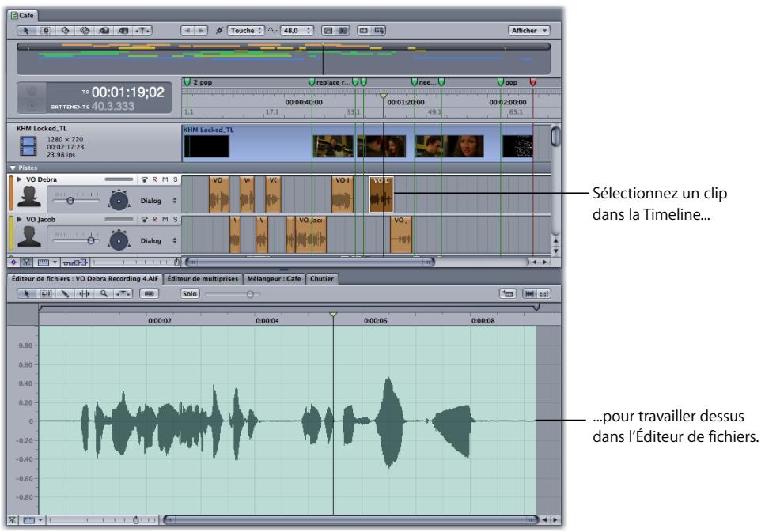
Task: Select the audio stretch tool in File Editor
Action: [x=85, y=293]
